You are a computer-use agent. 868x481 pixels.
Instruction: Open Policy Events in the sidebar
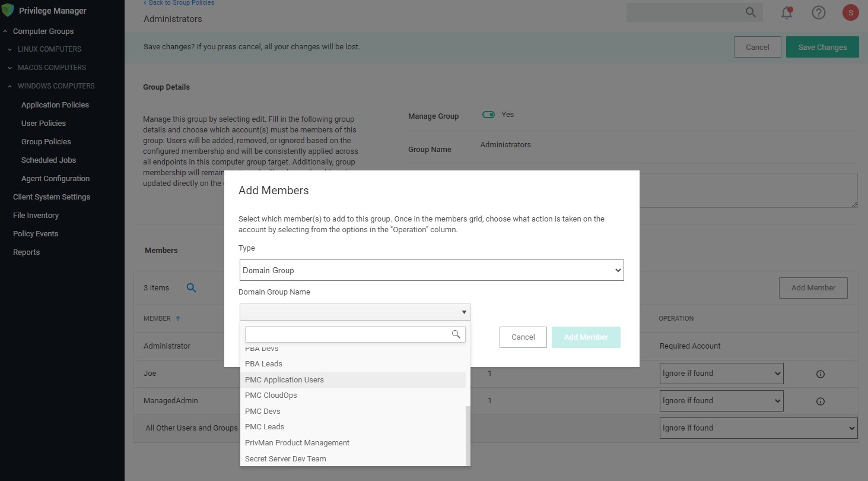click(36, 233)
